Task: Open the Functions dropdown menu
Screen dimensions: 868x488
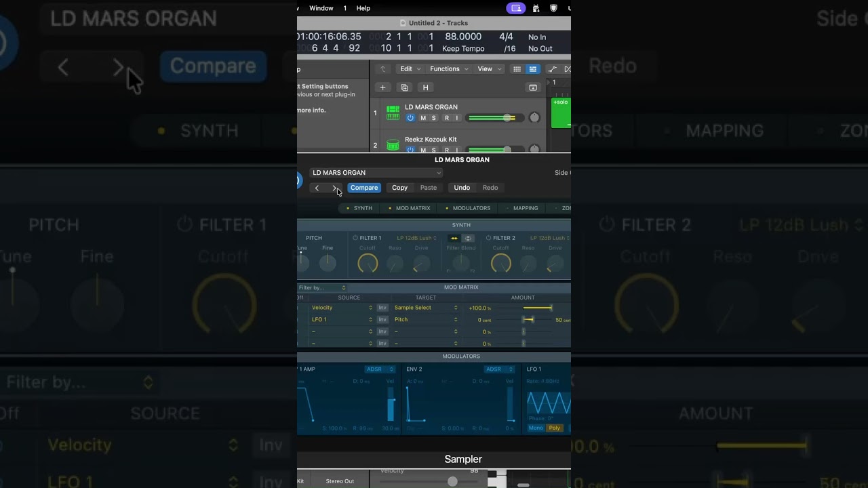Action: 449,69
